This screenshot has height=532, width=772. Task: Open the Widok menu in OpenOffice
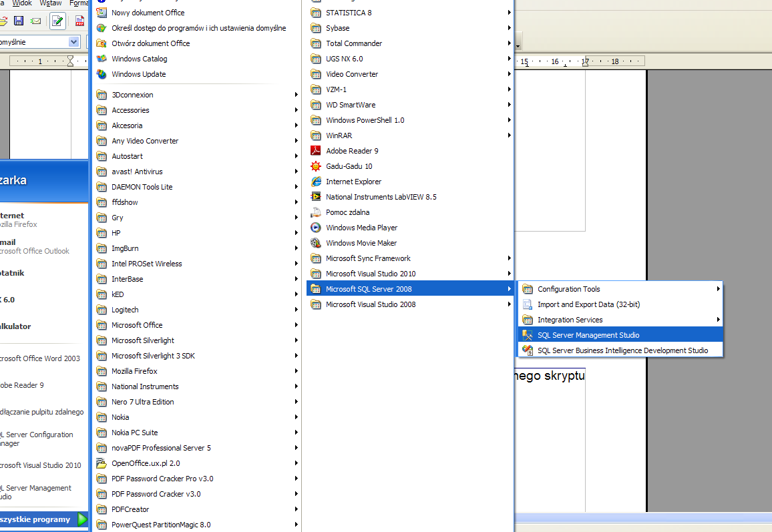(23, 3)
